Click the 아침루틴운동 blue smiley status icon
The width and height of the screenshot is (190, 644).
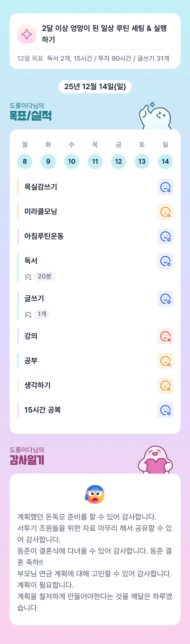point(165,236)
